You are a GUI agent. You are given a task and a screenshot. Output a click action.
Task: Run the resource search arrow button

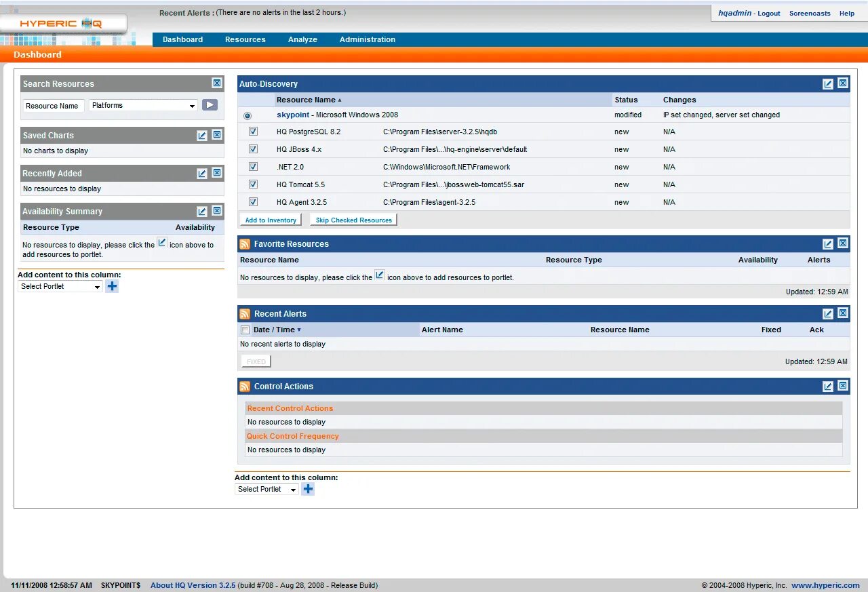tap(210, 105)
